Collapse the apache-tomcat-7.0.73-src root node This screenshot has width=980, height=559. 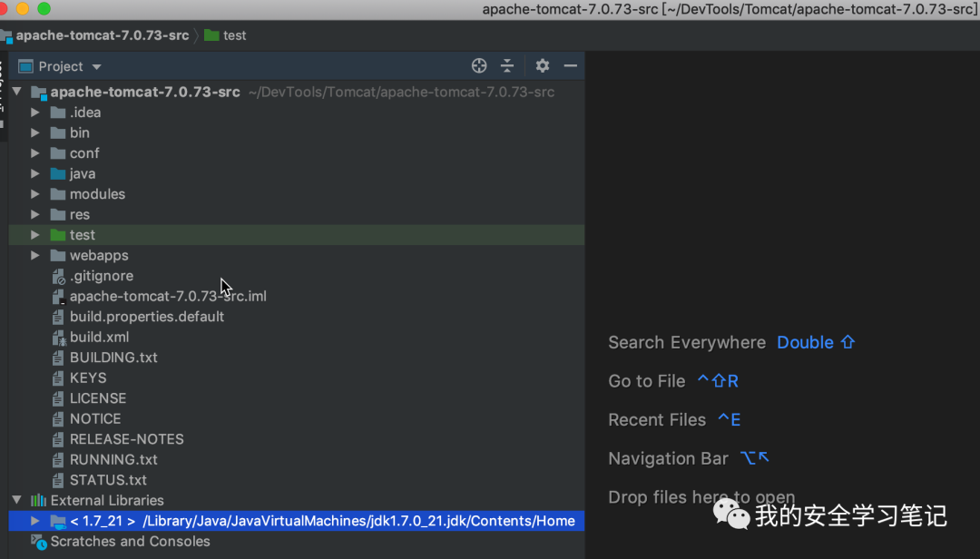(17, 92)
